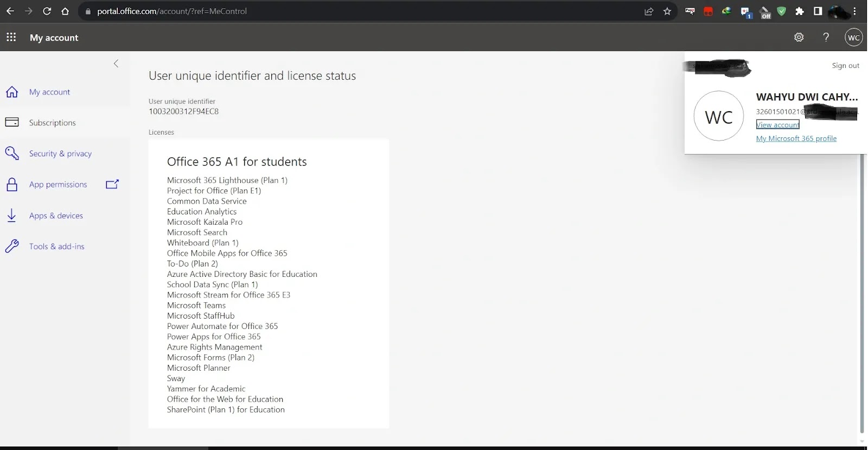Click Microsoft 365 Lighthouse (Plan 1) text
This screenshot has height=450, width=868.
(227, 180)
